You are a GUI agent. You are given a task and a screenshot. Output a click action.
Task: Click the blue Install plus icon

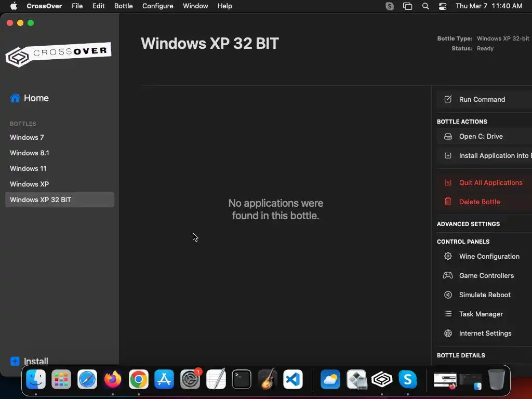click(x=15, y=361)
